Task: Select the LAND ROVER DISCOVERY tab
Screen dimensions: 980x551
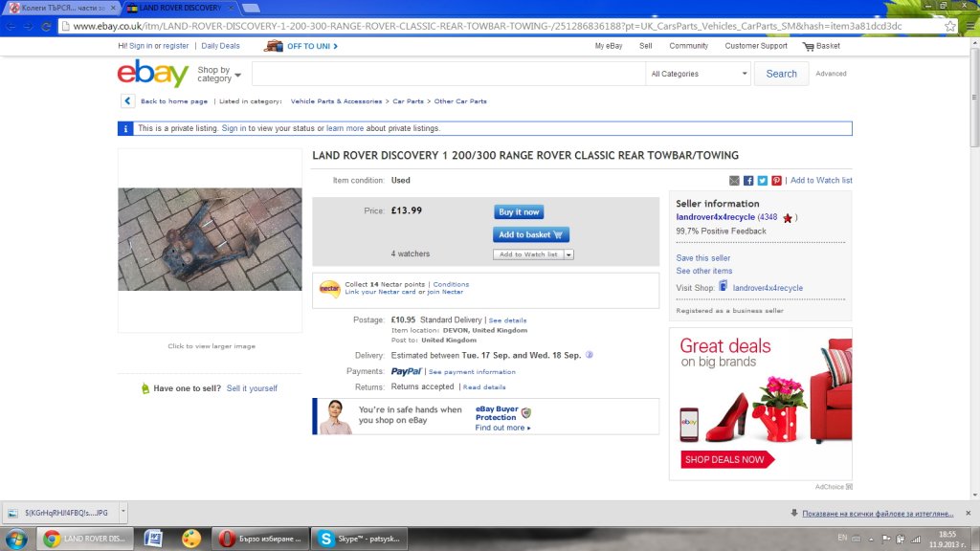Action: click(x=179, y=8)
